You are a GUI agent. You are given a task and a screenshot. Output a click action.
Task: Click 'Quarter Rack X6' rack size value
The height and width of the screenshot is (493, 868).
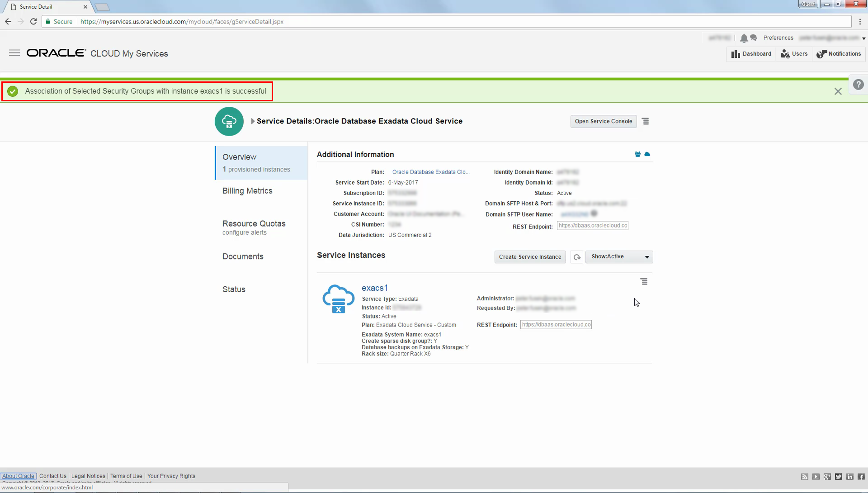pyautogui.click(x=410, y=354)
